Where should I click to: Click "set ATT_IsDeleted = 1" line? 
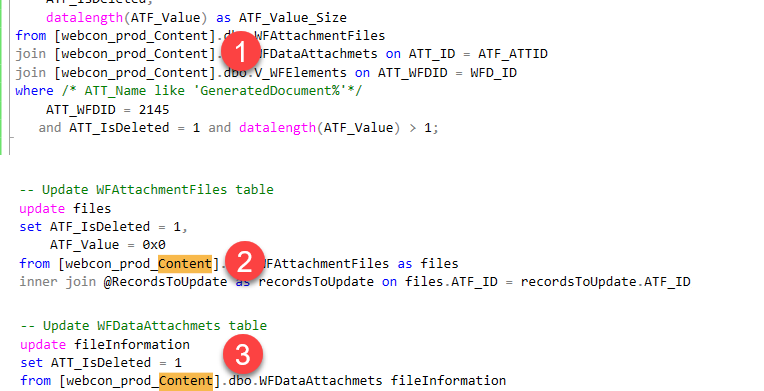(101, 363)
